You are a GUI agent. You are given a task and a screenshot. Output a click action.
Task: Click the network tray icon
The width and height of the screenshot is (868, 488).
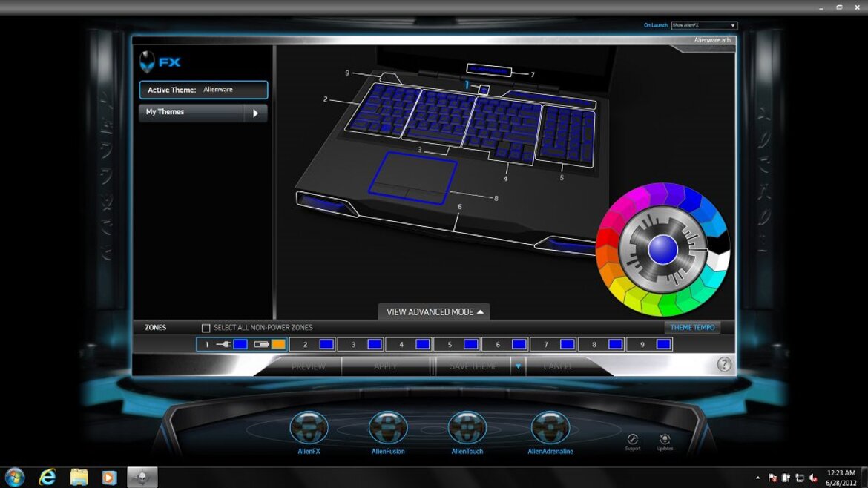(799, 478)
